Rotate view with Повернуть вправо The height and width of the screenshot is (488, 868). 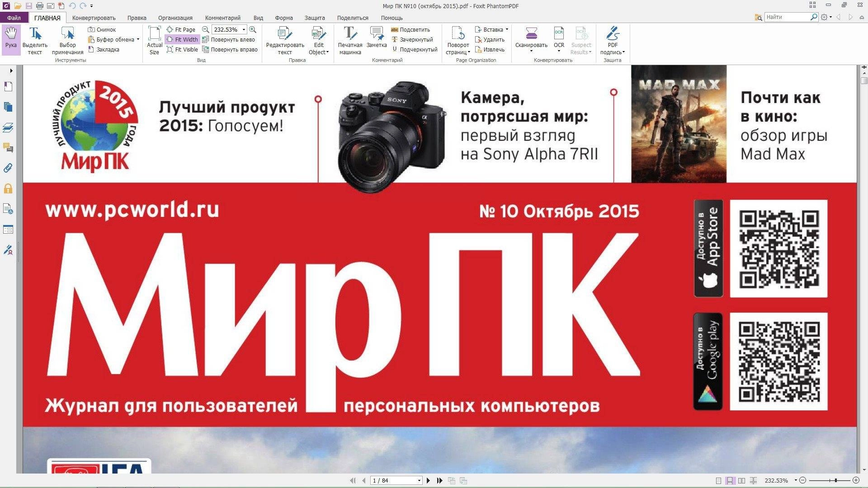(230, 49)
